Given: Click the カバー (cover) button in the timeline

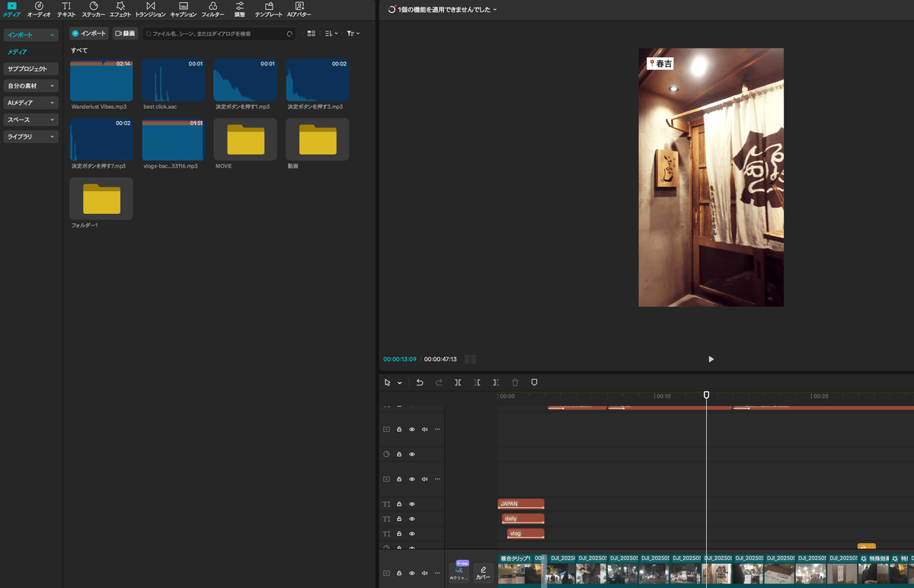Looking at the screenshot, I should click(x=483, y=571).
